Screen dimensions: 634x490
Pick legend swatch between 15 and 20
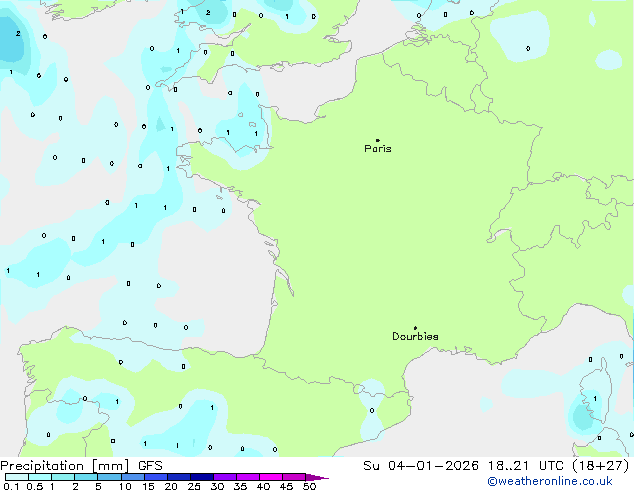156,477
